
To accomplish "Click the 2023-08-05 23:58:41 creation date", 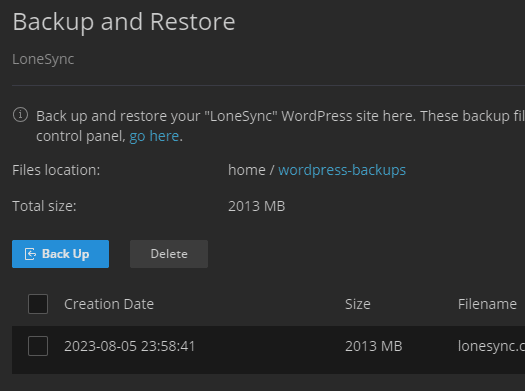I will [x=130, y=346].
